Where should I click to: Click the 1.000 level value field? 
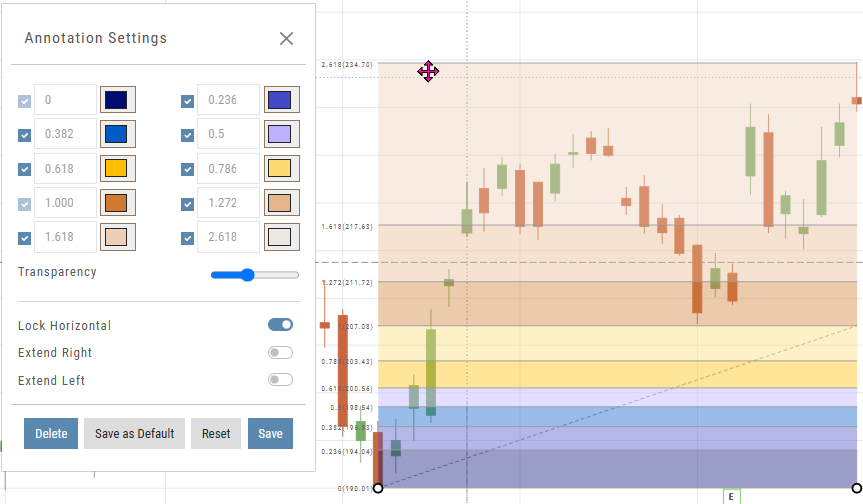pyautogui.click(x=65, y=202)
